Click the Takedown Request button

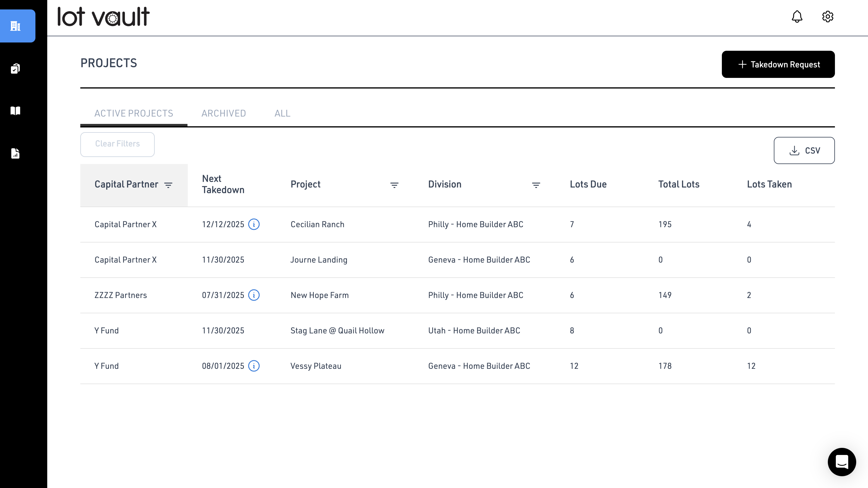(778, 64)
